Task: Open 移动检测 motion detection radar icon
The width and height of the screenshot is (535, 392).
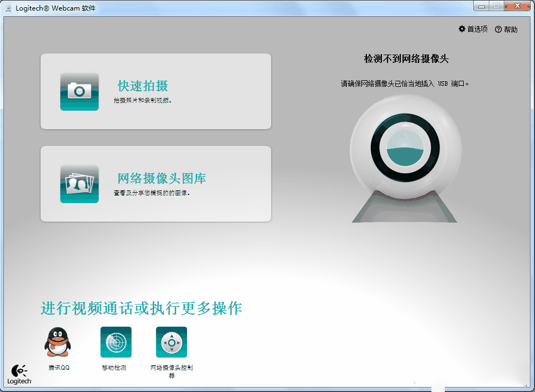Action: pos(115,341)
